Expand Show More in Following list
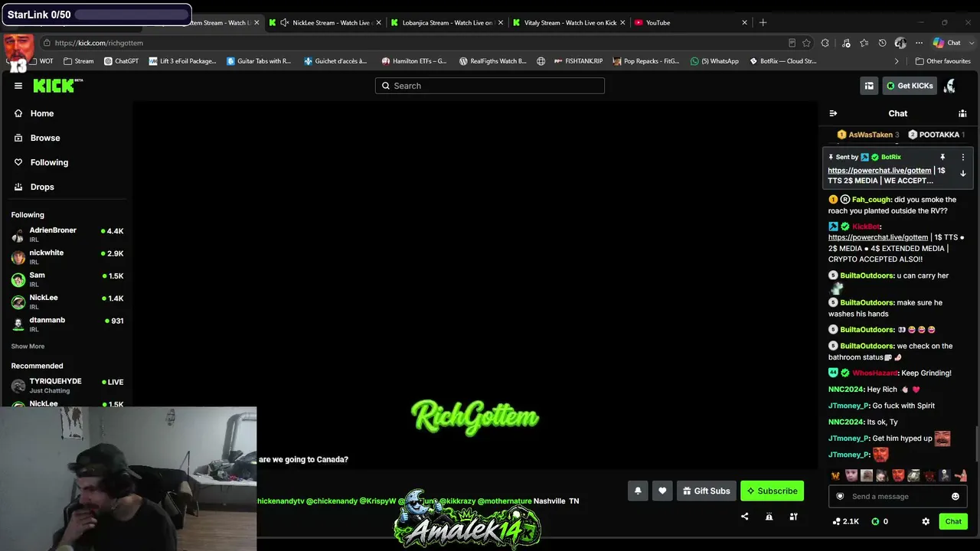980x551 pixels. click(28, 347)
